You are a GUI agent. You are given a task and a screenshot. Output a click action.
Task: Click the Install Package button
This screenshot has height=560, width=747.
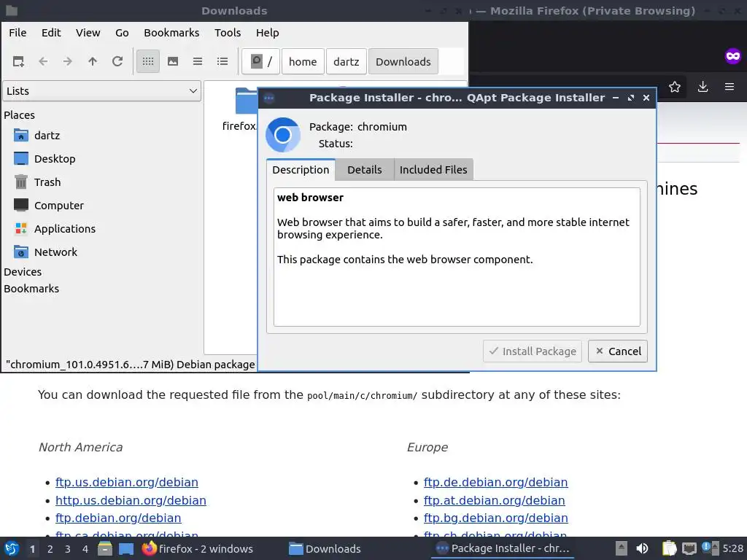click(x=533, y=351)
